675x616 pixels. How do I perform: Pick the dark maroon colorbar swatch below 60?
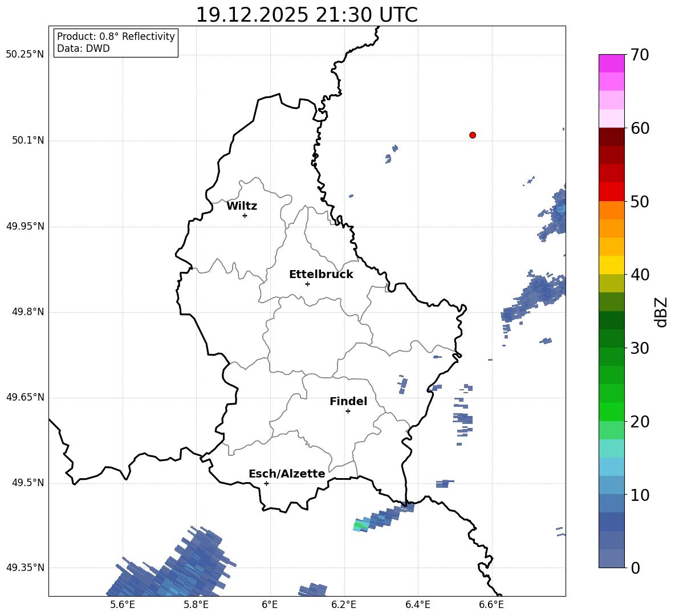611,137
